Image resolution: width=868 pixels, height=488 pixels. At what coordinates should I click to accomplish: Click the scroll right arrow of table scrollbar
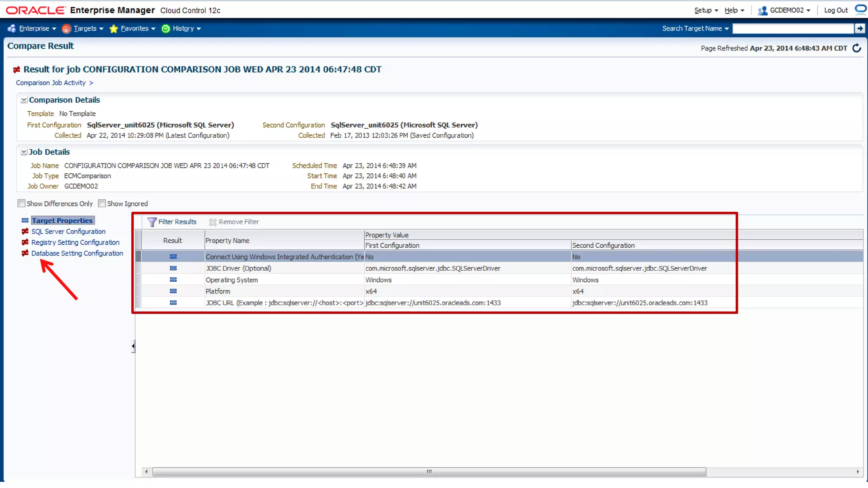click(858, 471)
